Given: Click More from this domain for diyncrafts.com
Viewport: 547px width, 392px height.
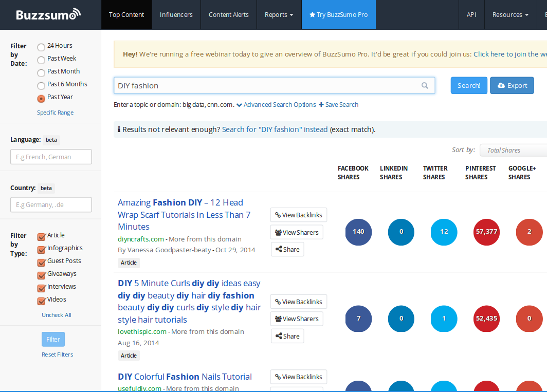Looking at the screenshot, I should coord(205,239).
